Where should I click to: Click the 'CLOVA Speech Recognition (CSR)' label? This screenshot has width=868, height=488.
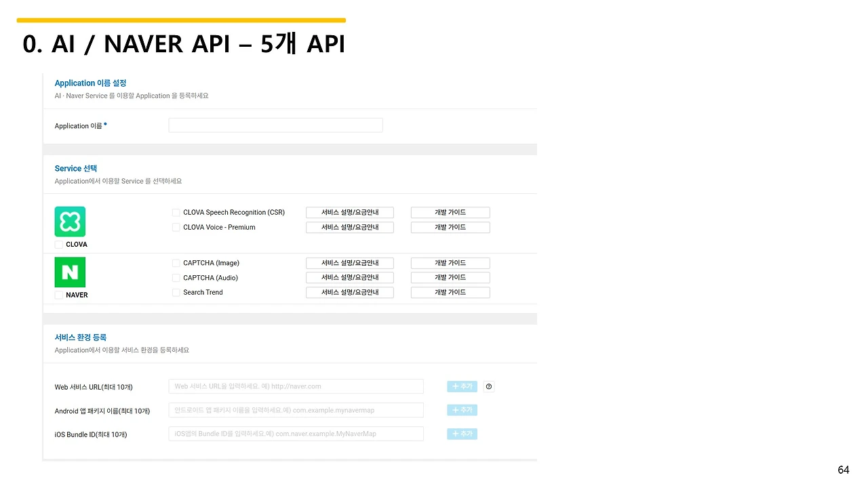pos(234,213)
